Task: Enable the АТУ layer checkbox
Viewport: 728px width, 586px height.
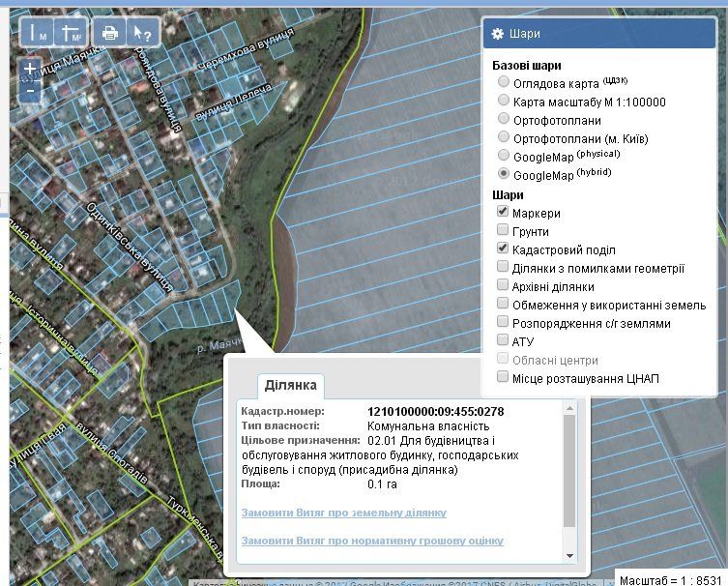Action: coord(503,340)
